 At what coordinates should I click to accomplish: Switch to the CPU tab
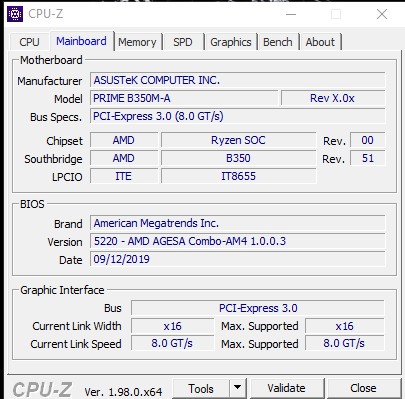[x=29, y=42]
